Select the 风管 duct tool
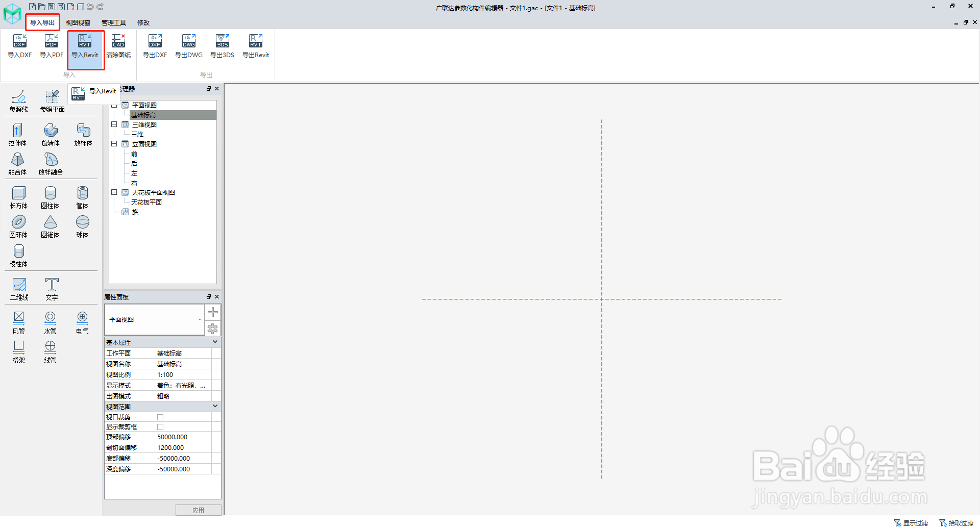 pos(18,323)
